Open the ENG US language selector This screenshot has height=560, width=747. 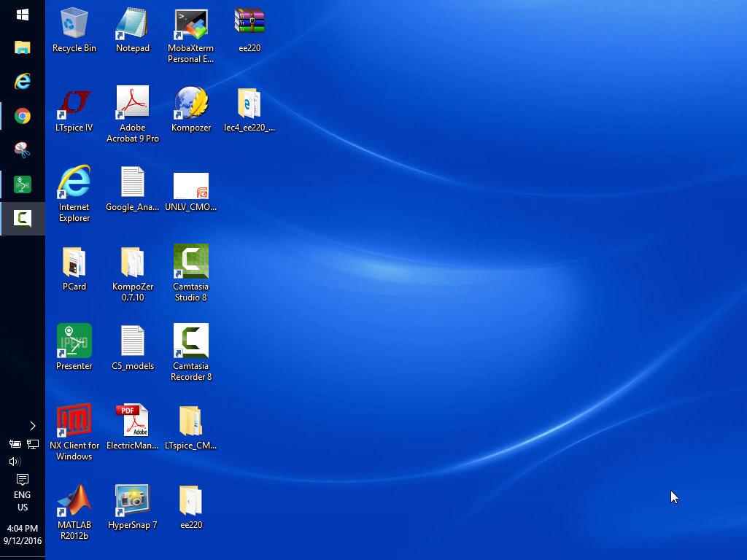click(x=23, y=501)
